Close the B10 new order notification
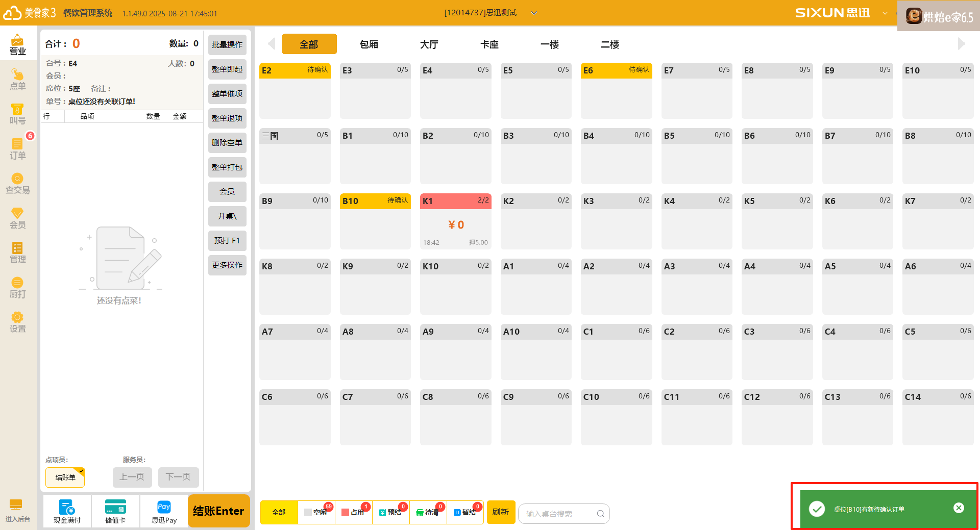Image resolution: width=980 pixels, height=530 pixels. point(959,508)
